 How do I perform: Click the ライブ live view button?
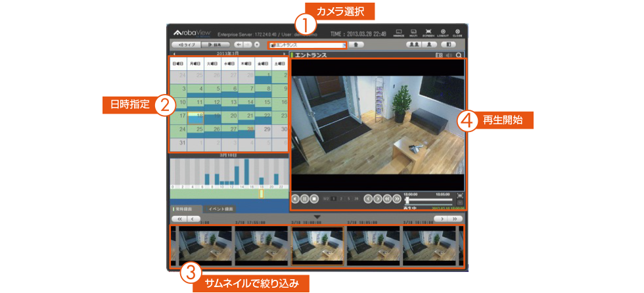click(x=184, y=45)
